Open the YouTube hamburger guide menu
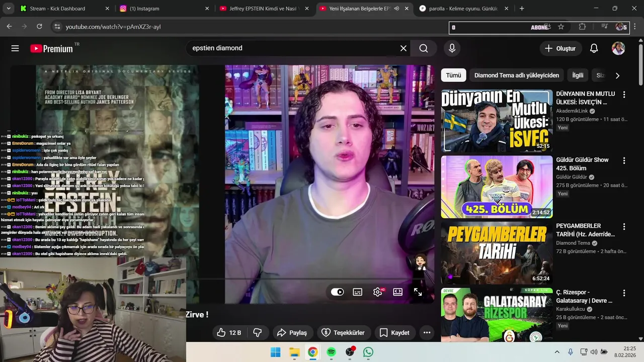 tap(15, 48)
